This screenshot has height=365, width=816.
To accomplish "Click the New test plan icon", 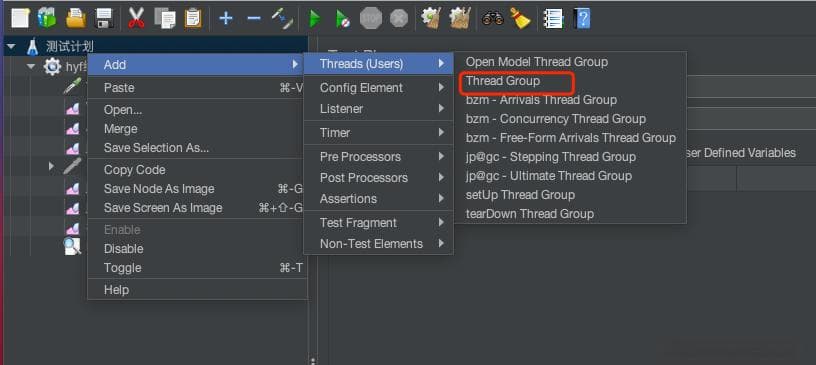I will (20, 19).
